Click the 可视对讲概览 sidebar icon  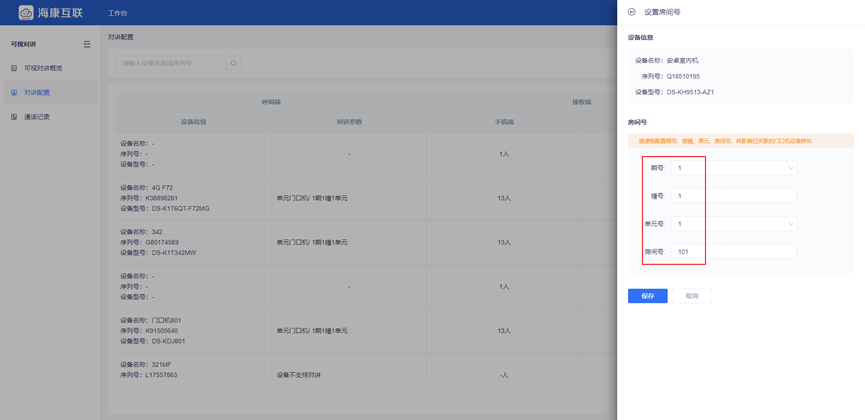point(14,68)
